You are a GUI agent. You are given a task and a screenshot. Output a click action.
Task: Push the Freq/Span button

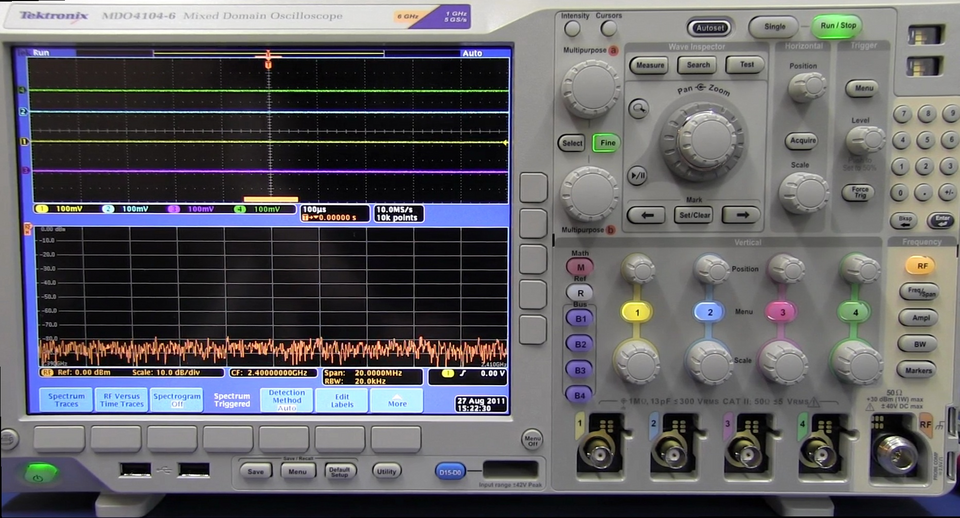[x=920, y=291]
